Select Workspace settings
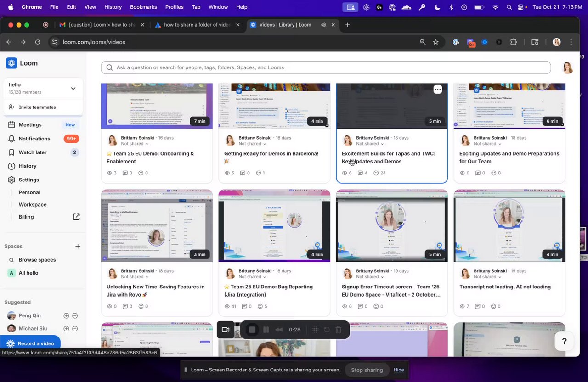This screenshot has height=382, width=588. [33, 205]
